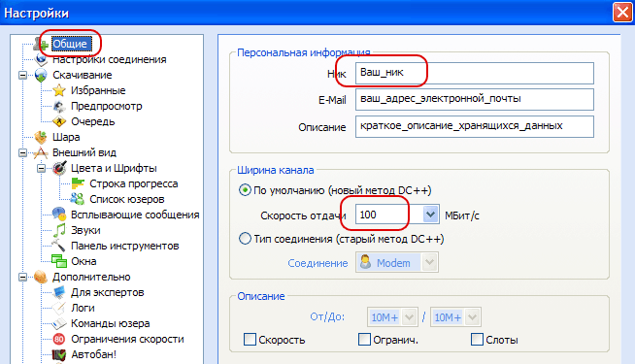
Task: Open the second От/До 10M+ dropdown
Action: coord(472,317)
